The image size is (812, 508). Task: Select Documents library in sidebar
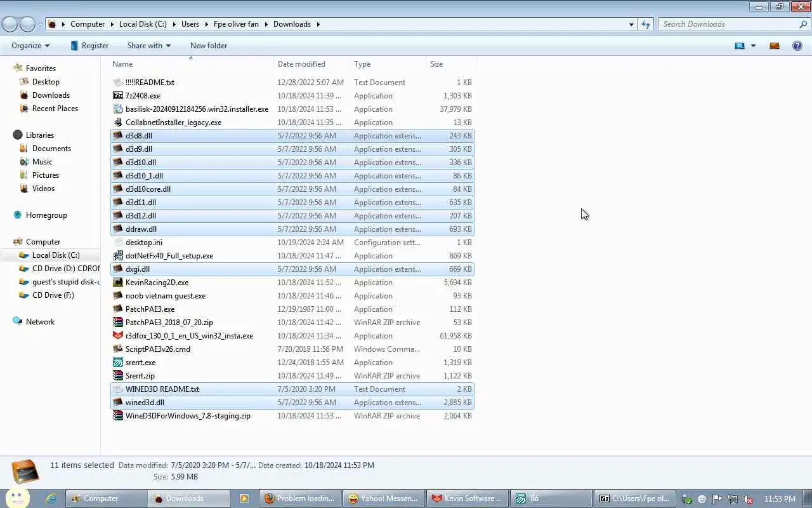(x=51, y=149)
